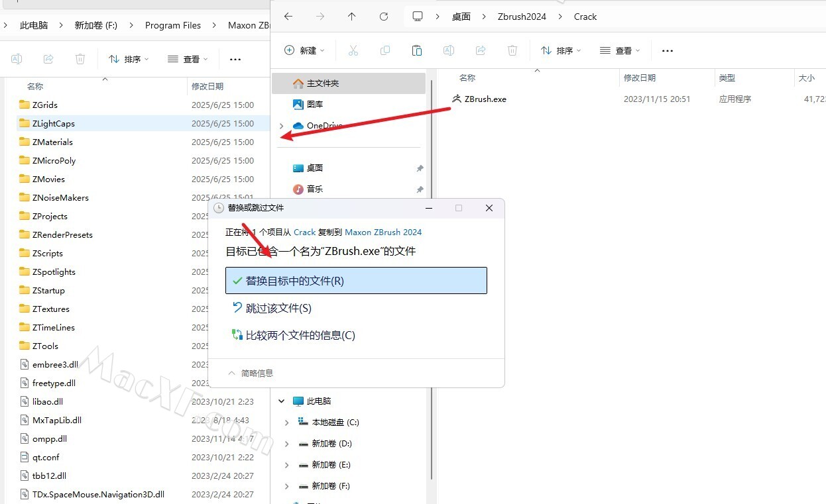This screenshot has width=826, height=504.
Task: Click Zbrush2024 breadcrumb in address bar
Action: (x=522, y=17)
